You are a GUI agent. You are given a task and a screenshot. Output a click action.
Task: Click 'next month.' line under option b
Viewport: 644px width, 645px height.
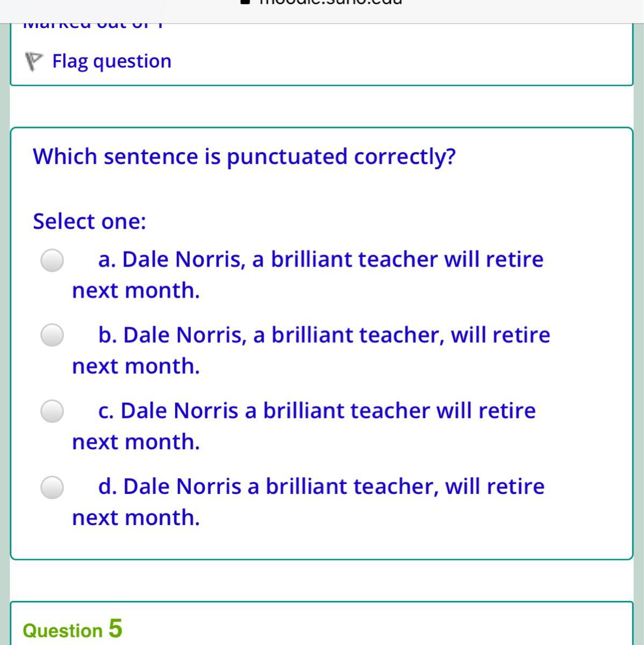136,367
